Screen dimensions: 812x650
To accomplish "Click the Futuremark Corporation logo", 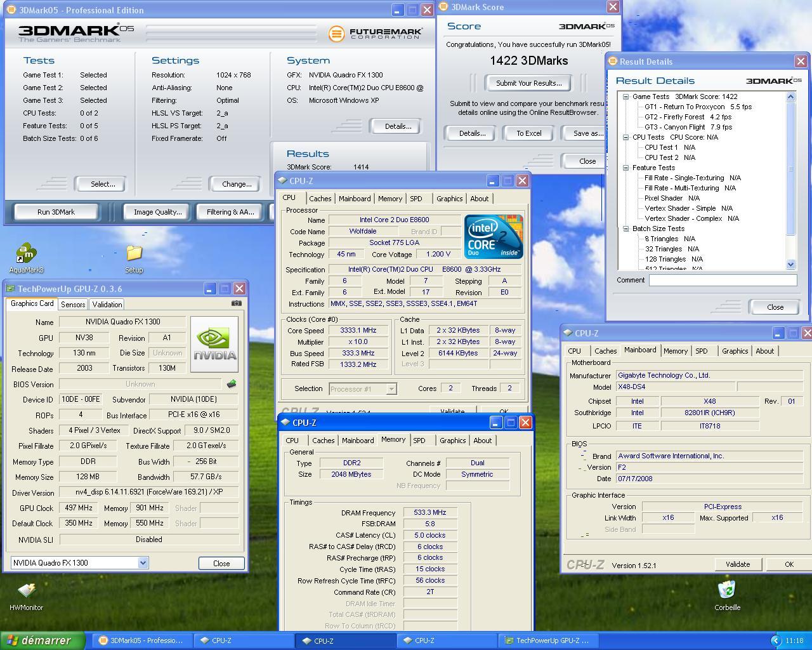I will point(375,34).
